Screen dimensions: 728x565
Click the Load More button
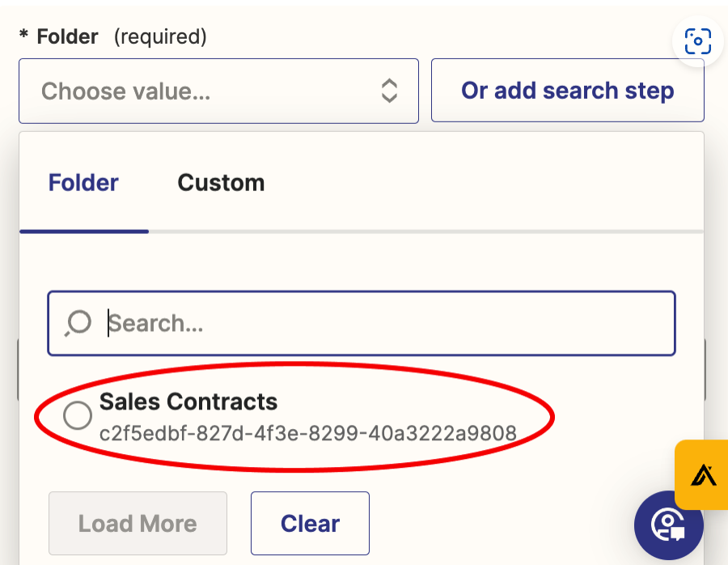[x=138, y=523]
